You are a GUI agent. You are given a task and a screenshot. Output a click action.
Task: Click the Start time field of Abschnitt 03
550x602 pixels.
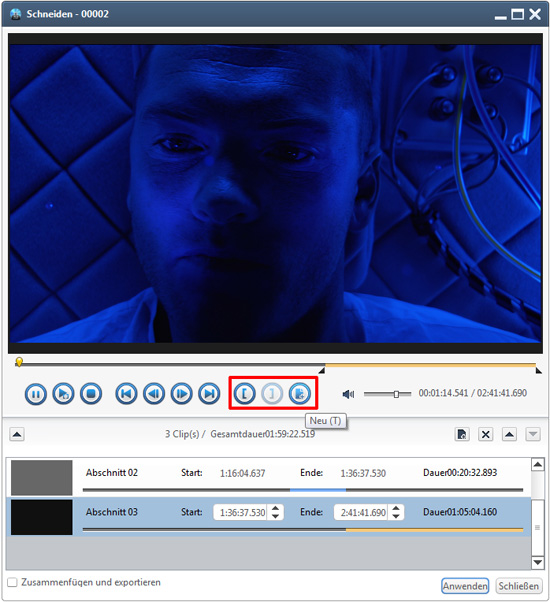click(241, 513)
